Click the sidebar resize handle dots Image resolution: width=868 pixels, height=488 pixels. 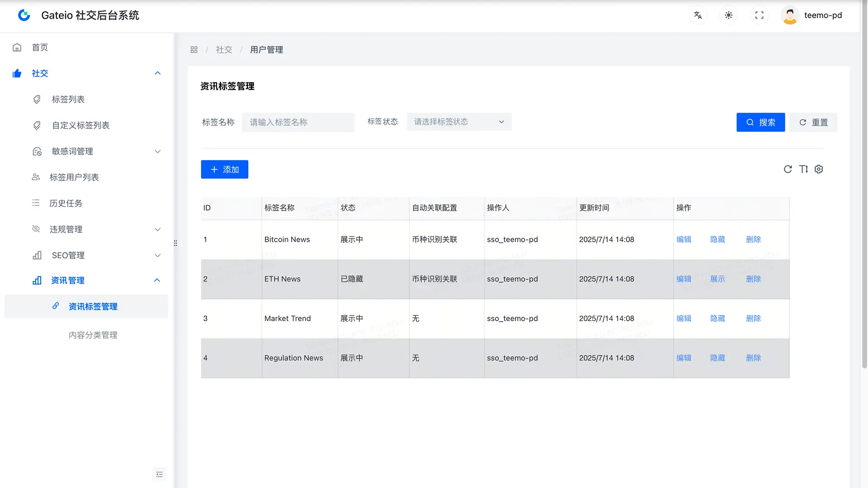[x=175, y=243]
